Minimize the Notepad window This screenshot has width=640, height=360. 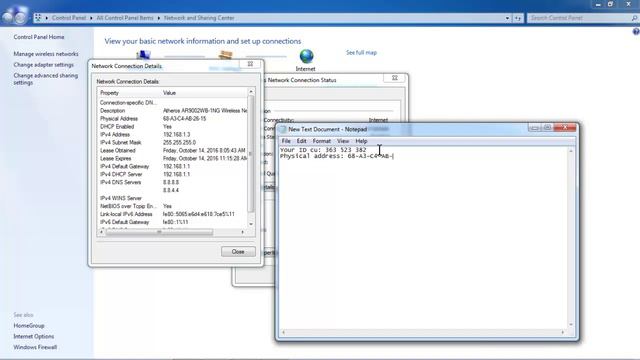tap(534, 128)
